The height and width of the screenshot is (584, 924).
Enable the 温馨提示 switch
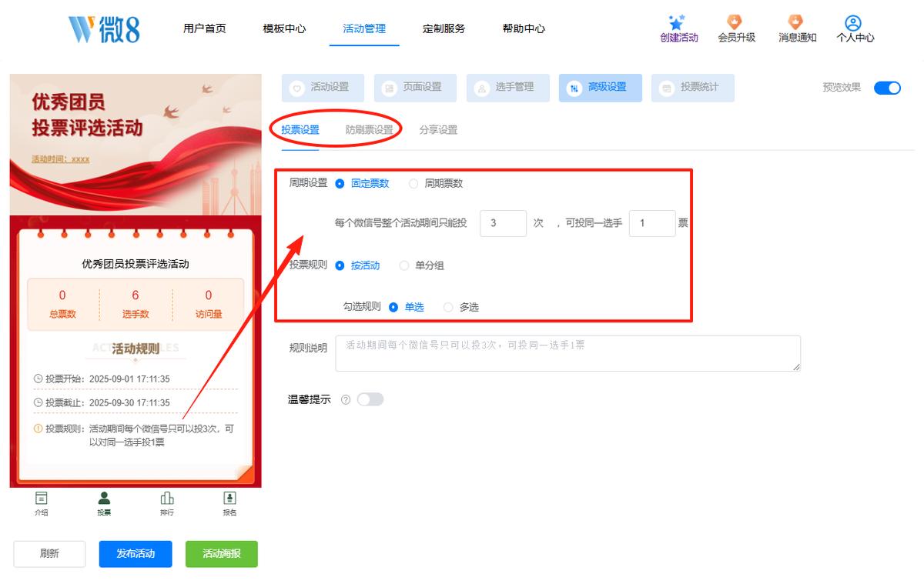click(370, 399)
